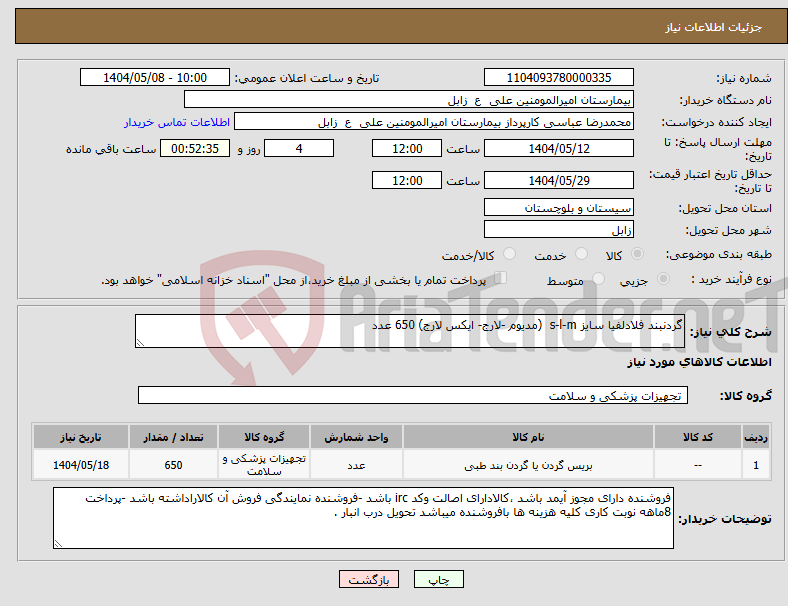Click the ردیف column header
The height and width of the screenshot is (606, 788).
(x=755, y=437)
